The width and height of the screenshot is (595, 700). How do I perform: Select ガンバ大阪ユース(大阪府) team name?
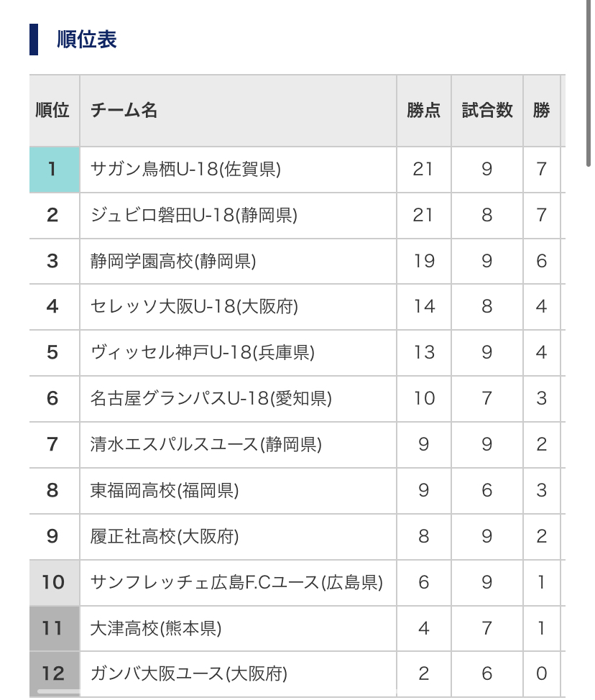189,673
